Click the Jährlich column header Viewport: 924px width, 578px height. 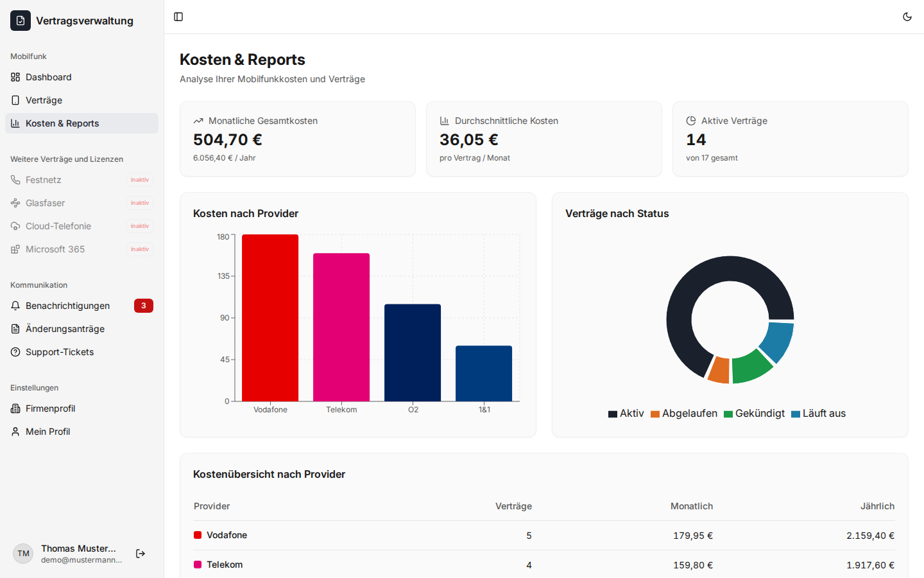(x=877, y=506)
